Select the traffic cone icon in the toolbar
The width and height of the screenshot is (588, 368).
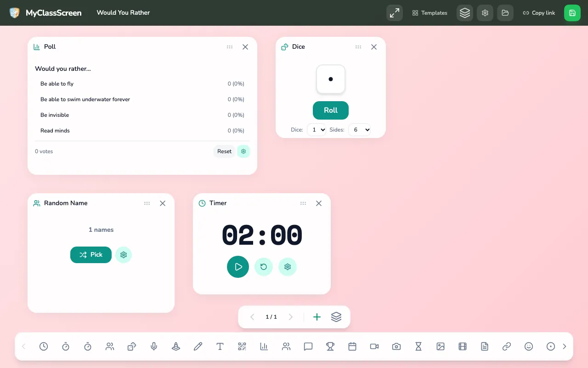point(176,346)
